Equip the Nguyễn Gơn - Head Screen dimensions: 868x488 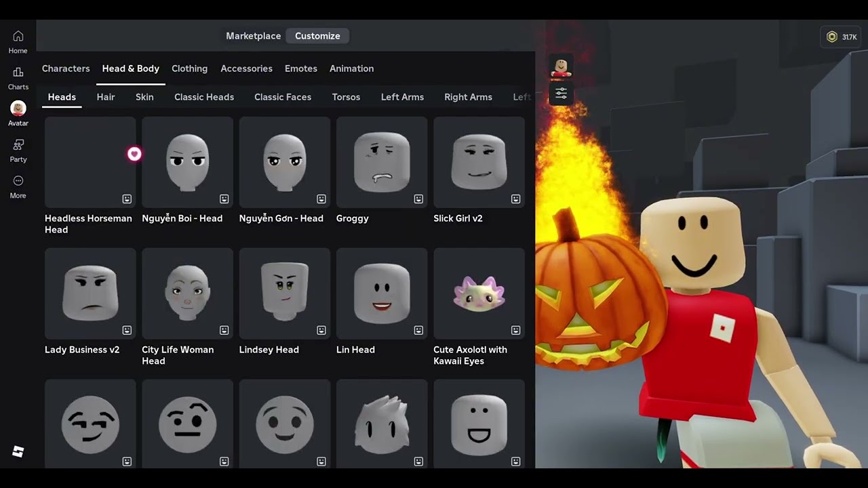pos(285,162)
